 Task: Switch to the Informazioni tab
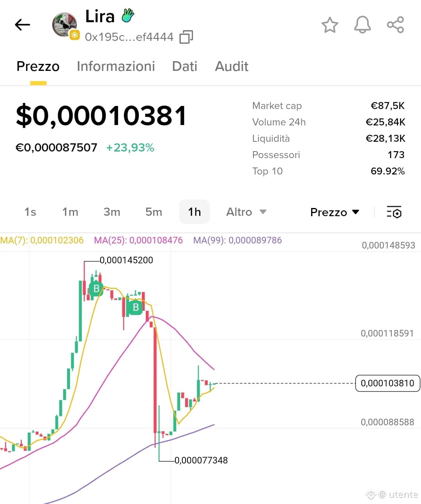click(x=116, y=67)
